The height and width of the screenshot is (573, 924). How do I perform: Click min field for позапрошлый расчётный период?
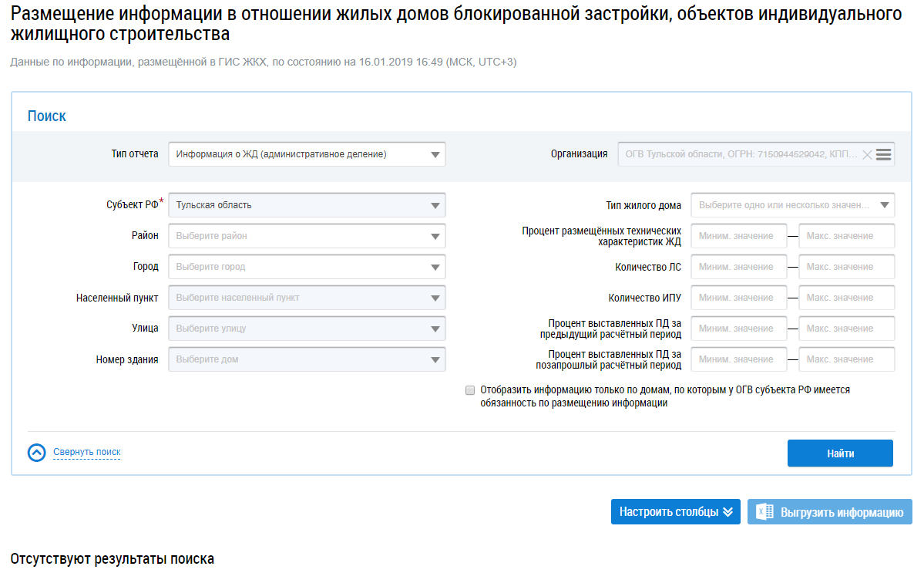(x=738, y=359)
